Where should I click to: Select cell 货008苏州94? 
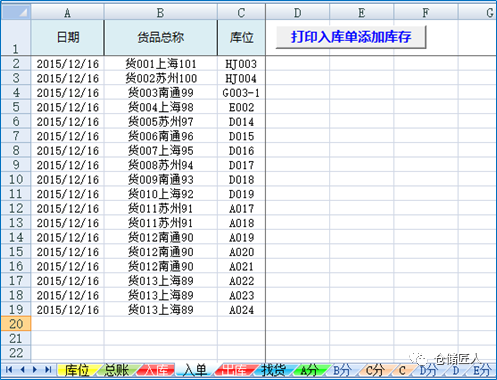coord(161,165)
